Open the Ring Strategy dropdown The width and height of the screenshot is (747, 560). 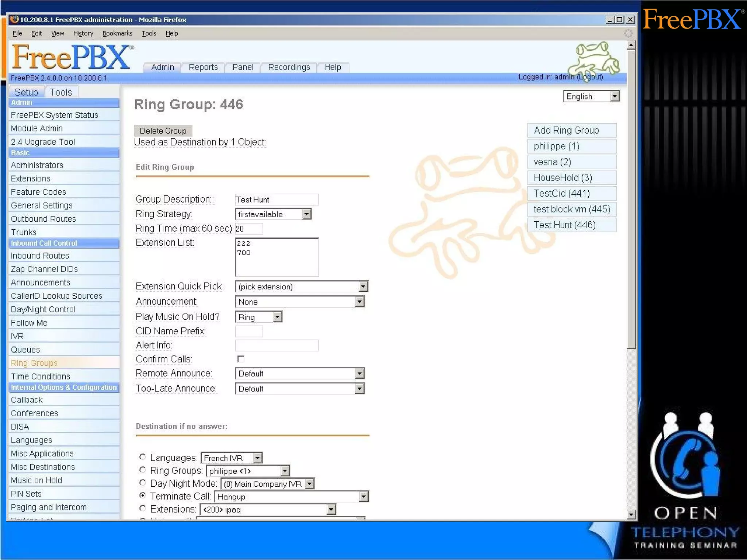[x=273, y=214]
